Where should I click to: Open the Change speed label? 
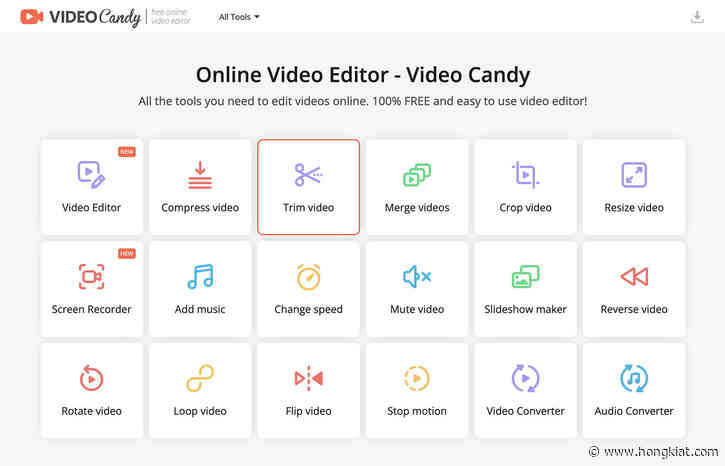click(308, 310)
